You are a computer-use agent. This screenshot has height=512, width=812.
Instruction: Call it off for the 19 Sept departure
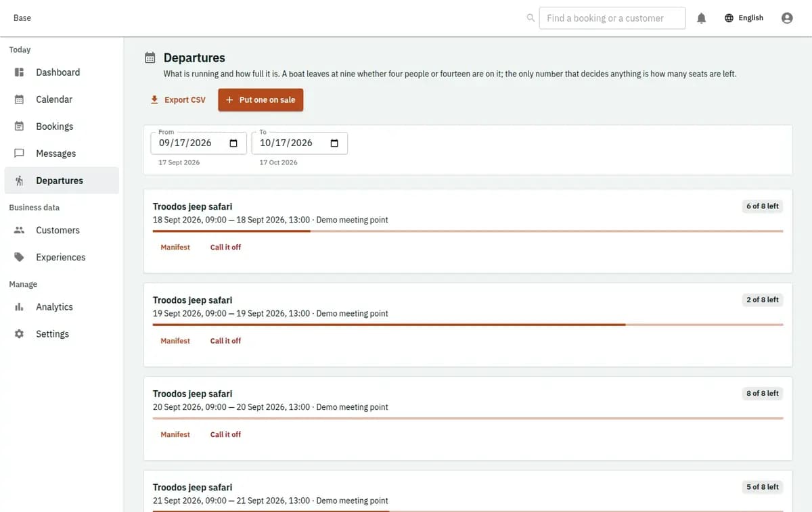tap(225, 341)
